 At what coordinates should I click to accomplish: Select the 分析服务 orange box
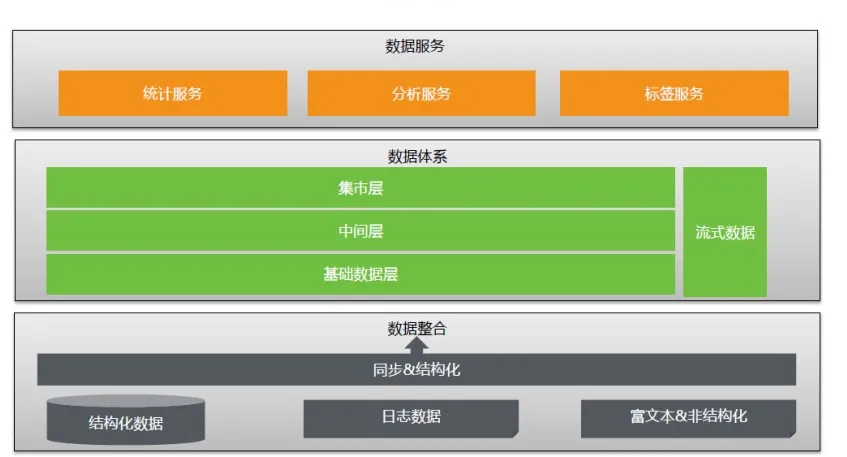421,93
